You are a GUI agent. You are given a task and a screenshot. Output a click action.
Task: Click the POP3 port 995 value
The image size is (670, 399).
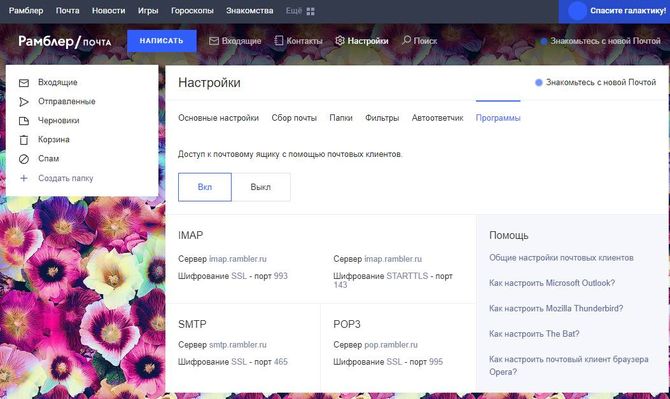pos(436,362)
